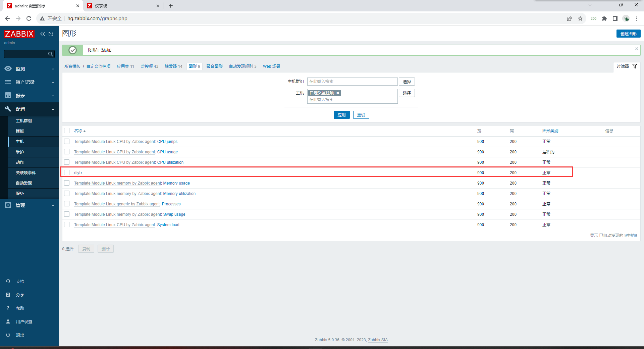Screen dimensions: 644x349
Task: Bookmark this page with star icon
Action: coord(580,18)
